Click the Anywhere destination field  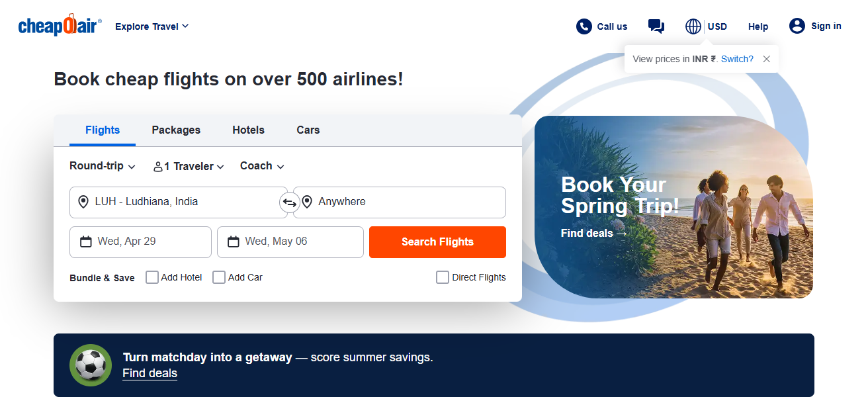[400, 202]
